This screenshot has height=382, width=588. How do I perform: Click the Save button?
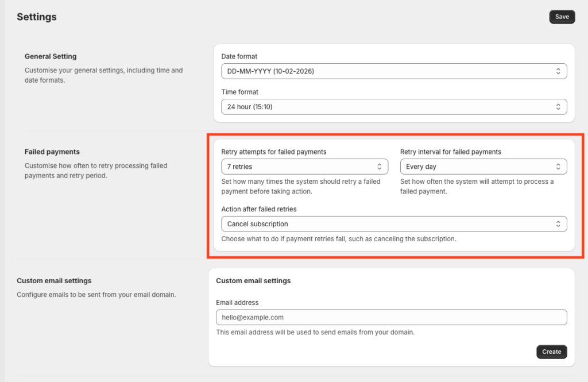pyautogui.click(x=562, y=17)
